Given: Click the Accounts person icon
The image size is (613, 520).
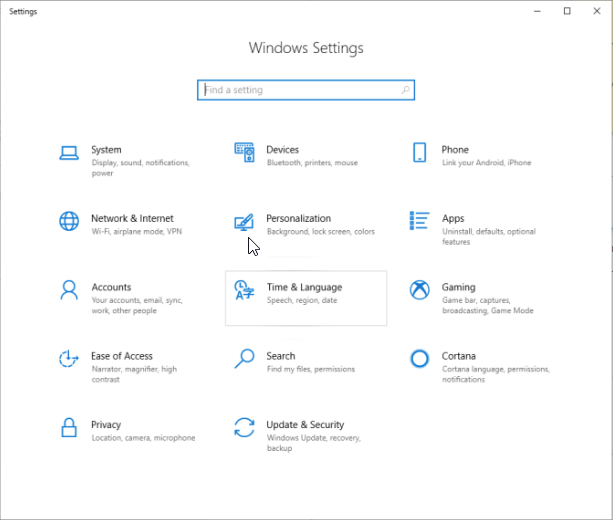Looking at the screenshot, I should (x=69, y=290).
